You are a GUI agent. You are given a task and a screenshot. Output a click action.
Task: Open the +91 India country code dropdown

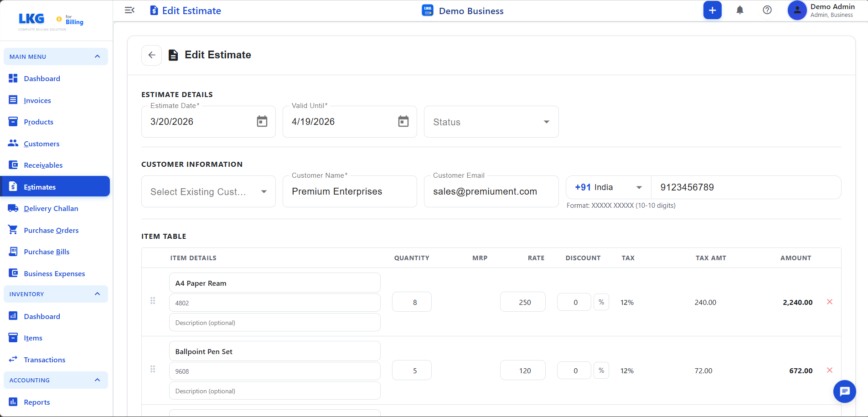[609, 187]
